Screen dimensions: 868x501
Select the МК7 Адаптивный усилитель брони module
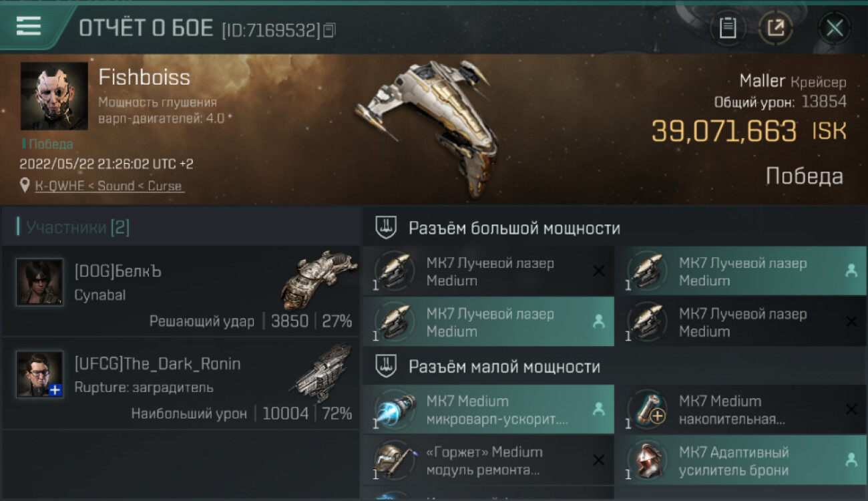[x=740, y=460]
